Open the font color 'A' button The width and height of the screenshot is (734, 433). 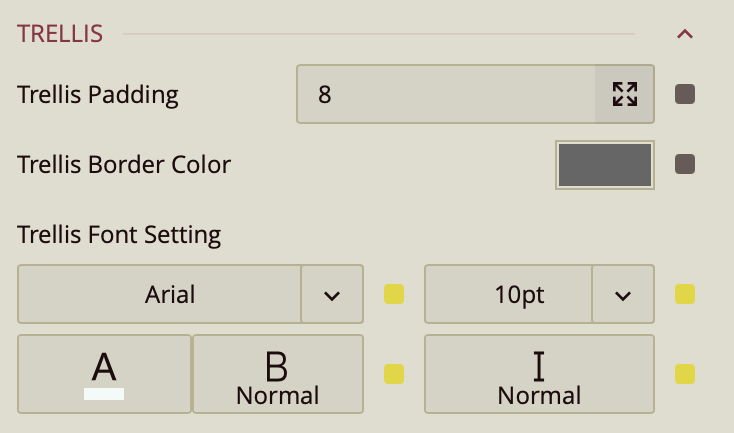[x=104, y=374]
